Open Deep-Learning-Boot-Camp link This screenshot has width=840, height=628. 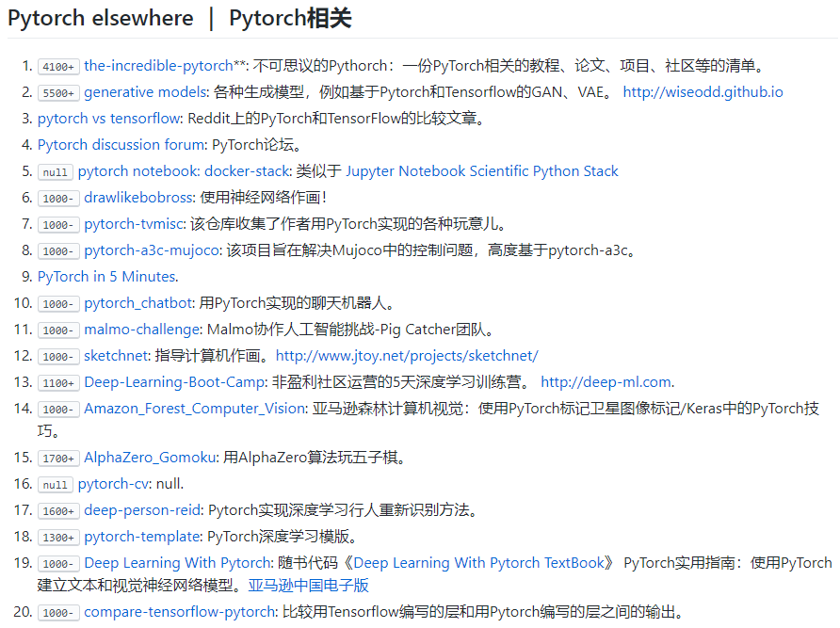175,382
